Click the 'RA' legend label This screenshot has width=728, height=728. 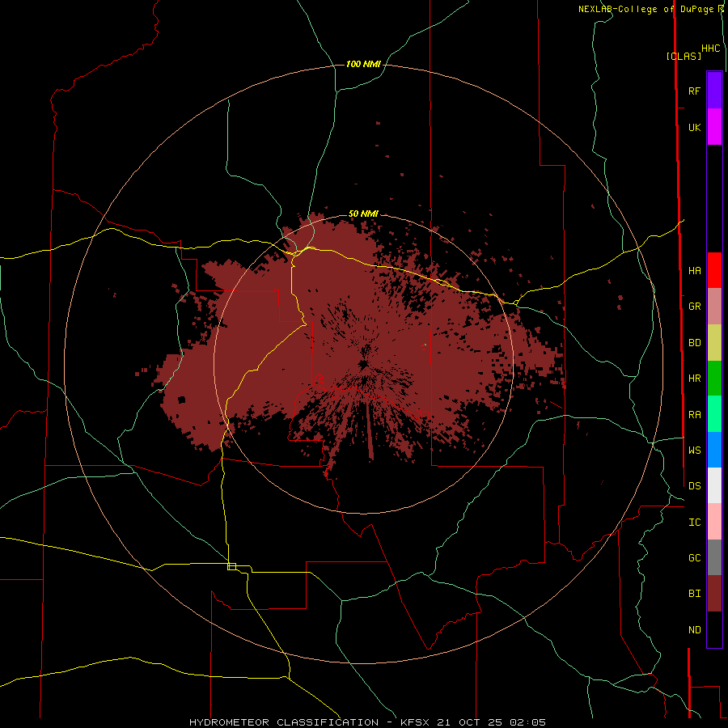(x=694, y=415)
